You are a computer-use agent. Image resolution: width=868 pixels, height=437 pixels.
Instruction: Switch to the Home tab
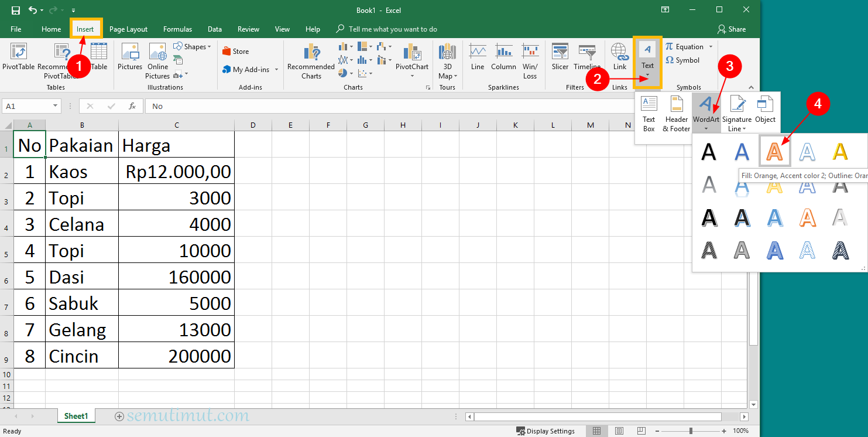52,29
